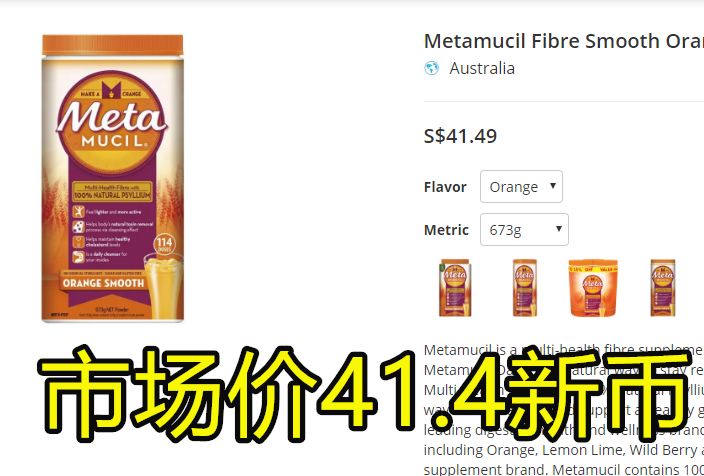
Task: Click the Flavor label
Action: coord(445,187)
